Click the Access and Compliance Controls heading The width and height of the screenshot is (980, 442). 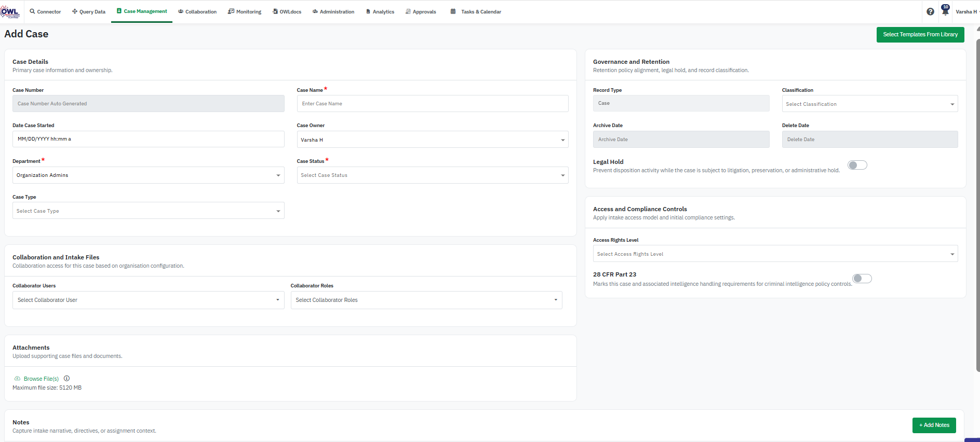[x=640, y=209]
